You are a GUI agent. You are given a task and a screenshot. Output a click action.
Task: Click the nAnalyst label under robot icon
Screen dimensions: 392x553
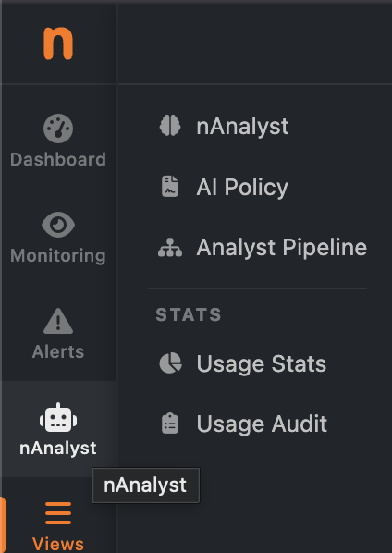(58, 449)
